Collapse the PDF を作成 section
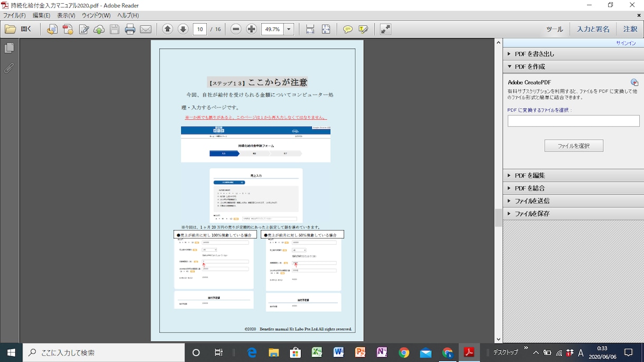Screen dimensions: 644x362 573,66
